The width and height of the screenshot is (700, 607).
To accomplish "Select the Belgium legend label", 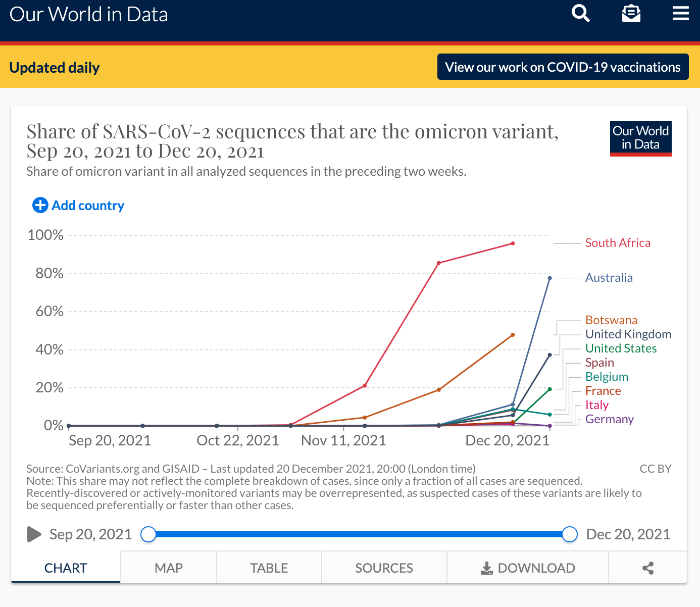I will tap(607, 377).
